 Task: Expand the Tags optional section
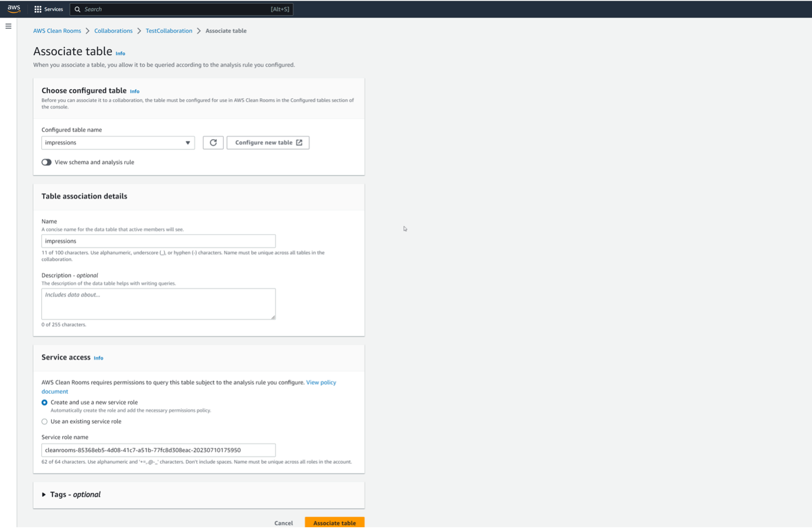coord(71,494)
